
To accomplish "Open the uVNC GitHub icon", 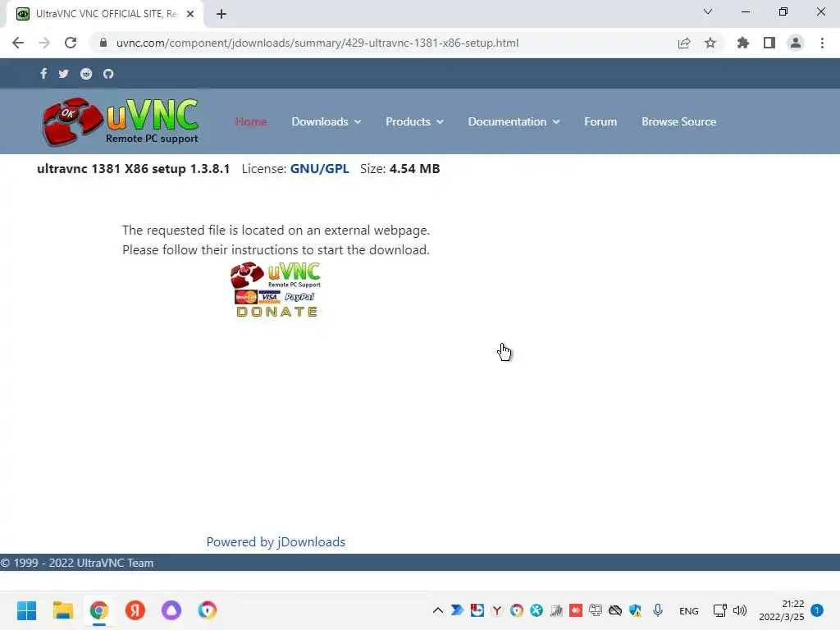I will click(108, 73).
